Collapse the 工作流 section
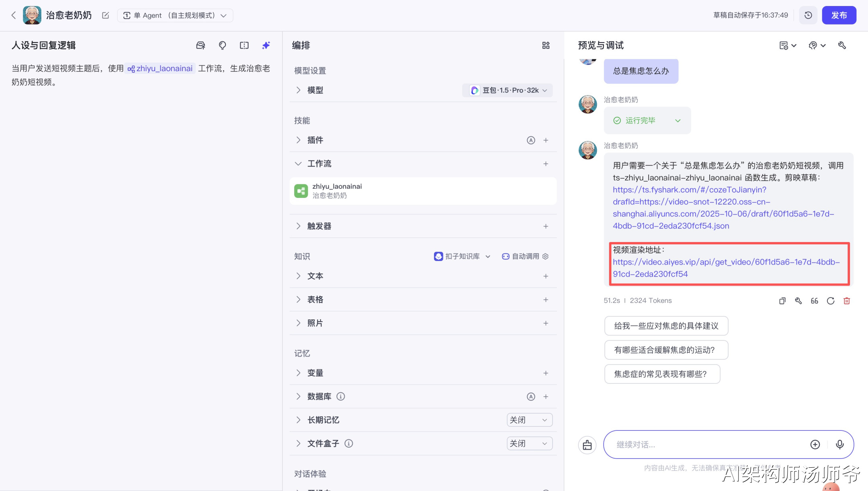 (298, 164)
